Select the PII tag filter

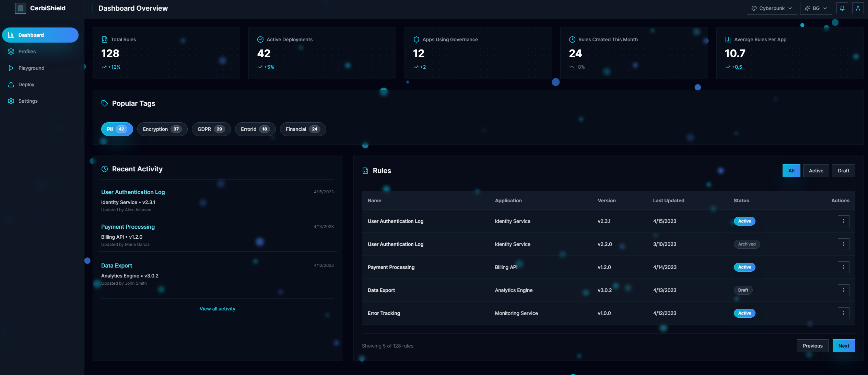117,129
